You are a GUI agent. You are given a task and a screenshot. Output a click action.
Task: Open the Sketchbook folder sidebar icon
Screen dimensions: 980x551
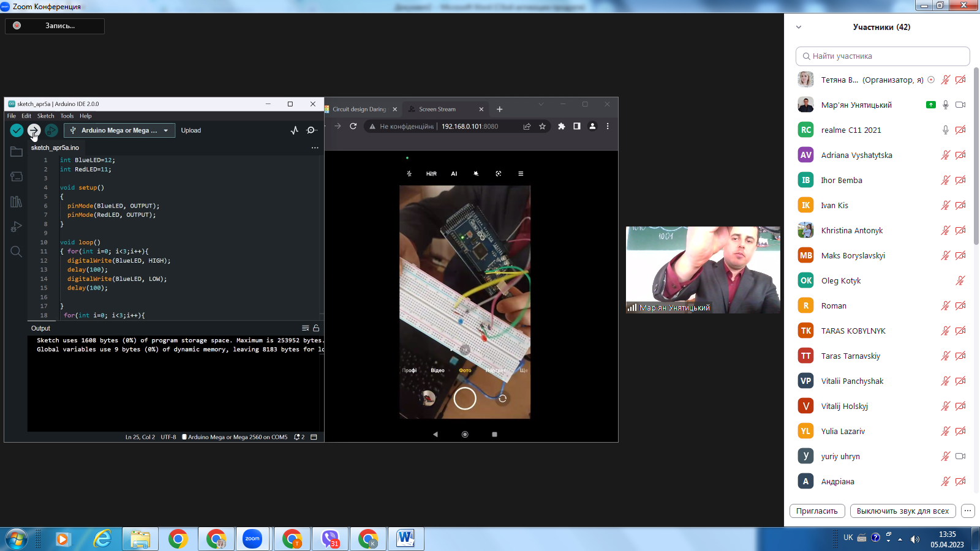click(x=17, y=152)
